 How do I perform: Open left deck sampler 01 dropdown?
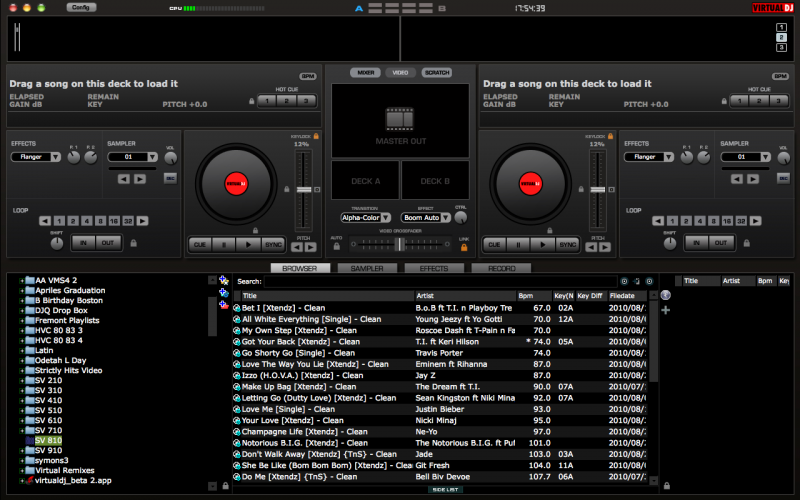133,157
